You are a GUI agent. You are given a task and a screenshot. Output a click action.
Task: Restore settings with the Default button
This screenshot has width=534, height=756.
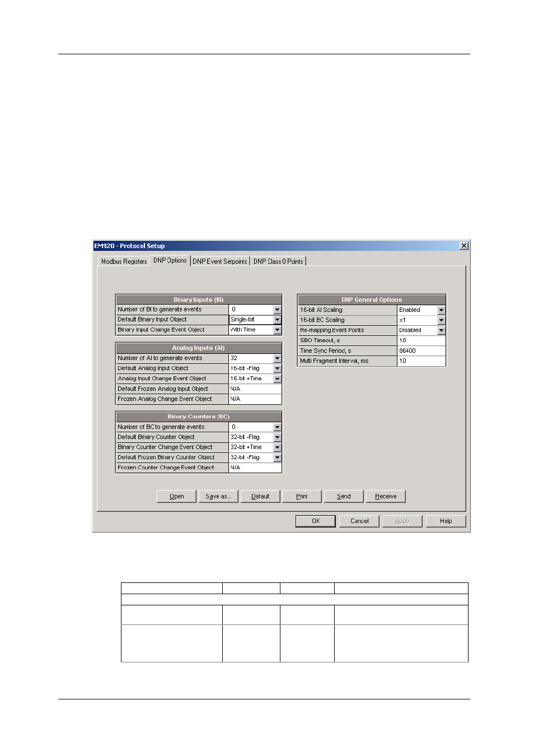260,496
